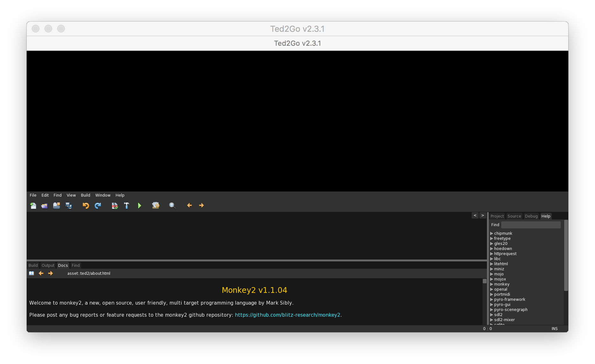Click the magnifying glass Find icon
The image size is (595, 364).
tap(172, 206)
